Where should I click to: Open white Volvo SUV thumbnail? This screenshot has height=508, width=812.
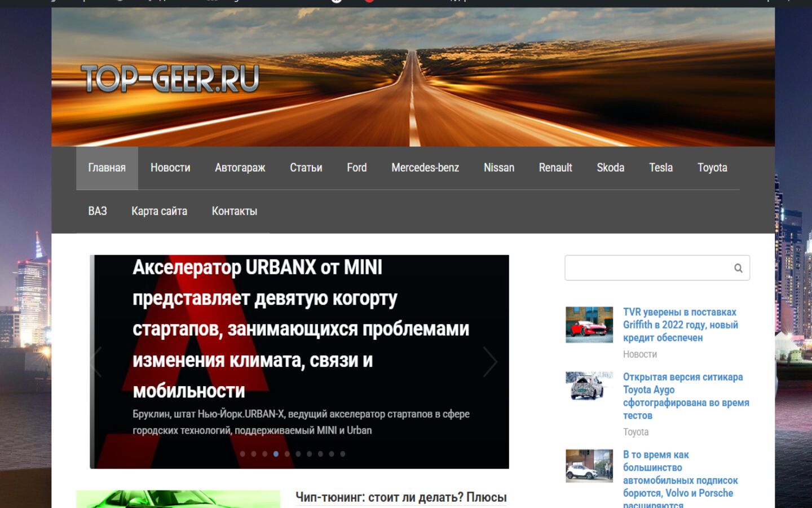tap(589, 466)
